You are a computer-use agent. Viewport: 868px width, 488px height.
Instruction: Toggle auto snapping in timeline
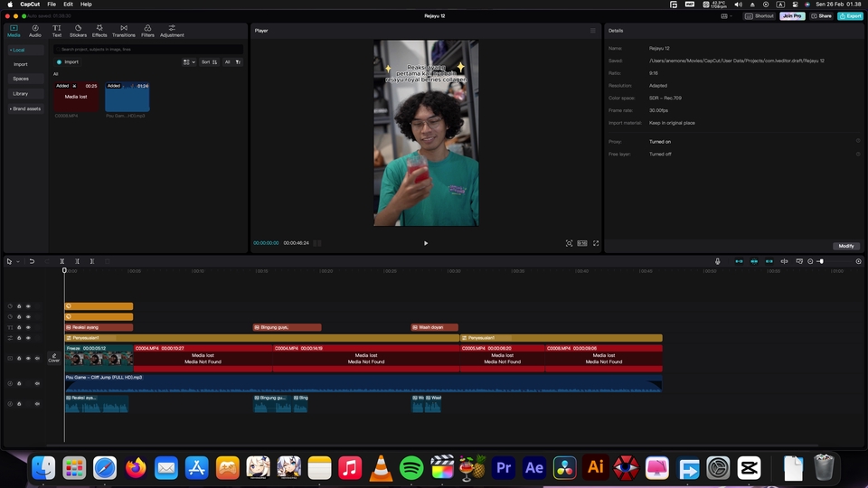point(754,261)
